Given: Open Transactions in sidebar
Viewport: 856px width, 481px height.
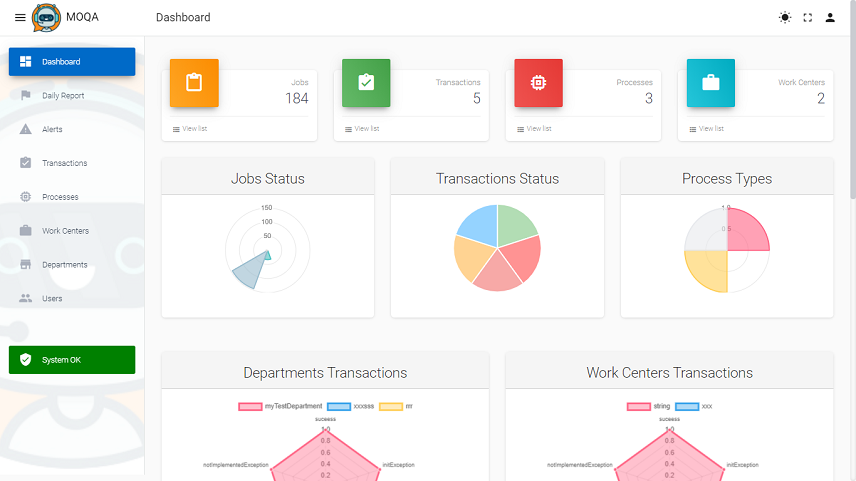Looking at the screenshot, I should point(72,163).
